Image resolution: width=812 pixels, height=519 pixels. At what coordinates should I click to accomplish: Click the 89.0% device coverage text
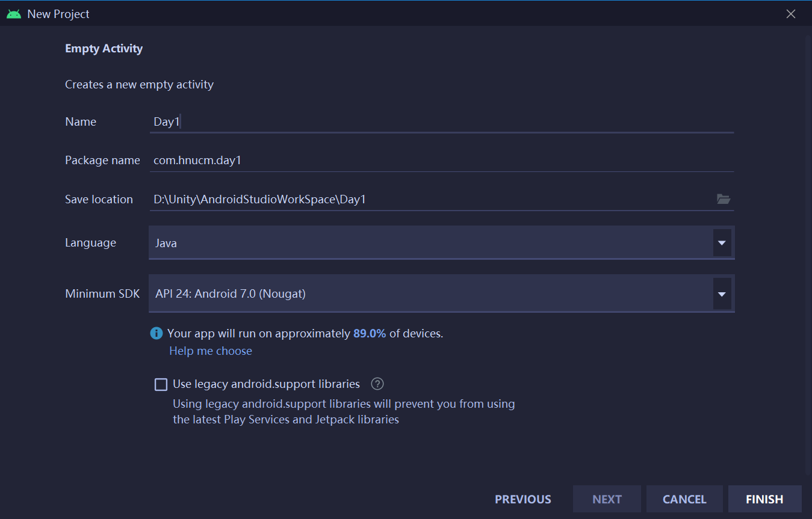tap(370, 333)
